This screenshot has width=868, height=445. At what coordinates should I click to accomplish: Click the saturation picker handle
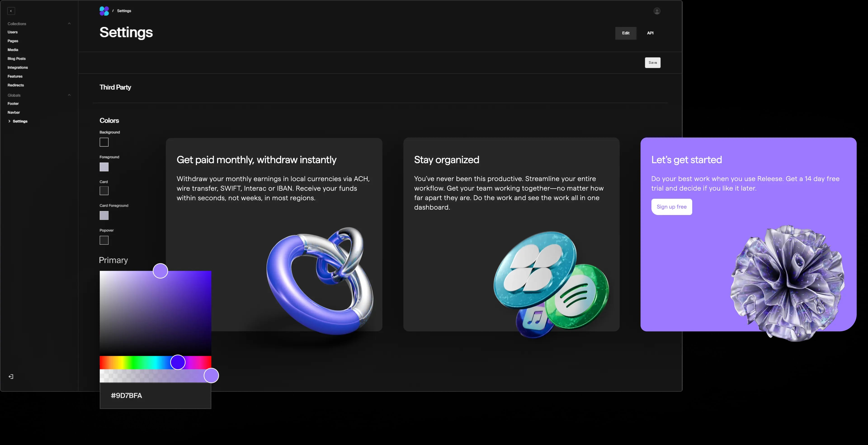160,271
